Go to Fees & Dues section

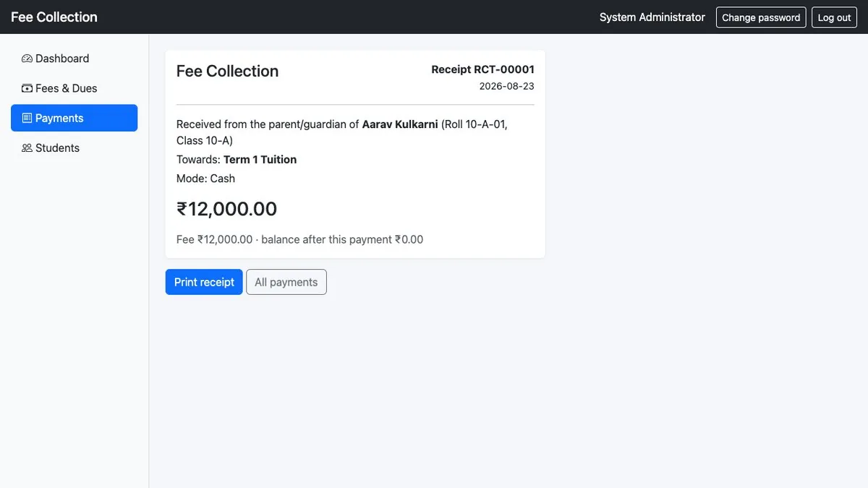point(74,88)
